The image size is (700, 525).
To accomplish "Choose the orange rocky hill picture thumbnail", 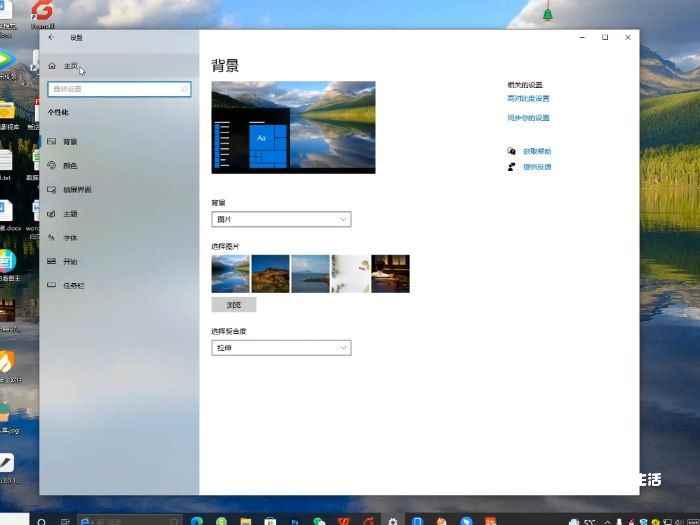I will pyautogui.click(x=271, y=274).
